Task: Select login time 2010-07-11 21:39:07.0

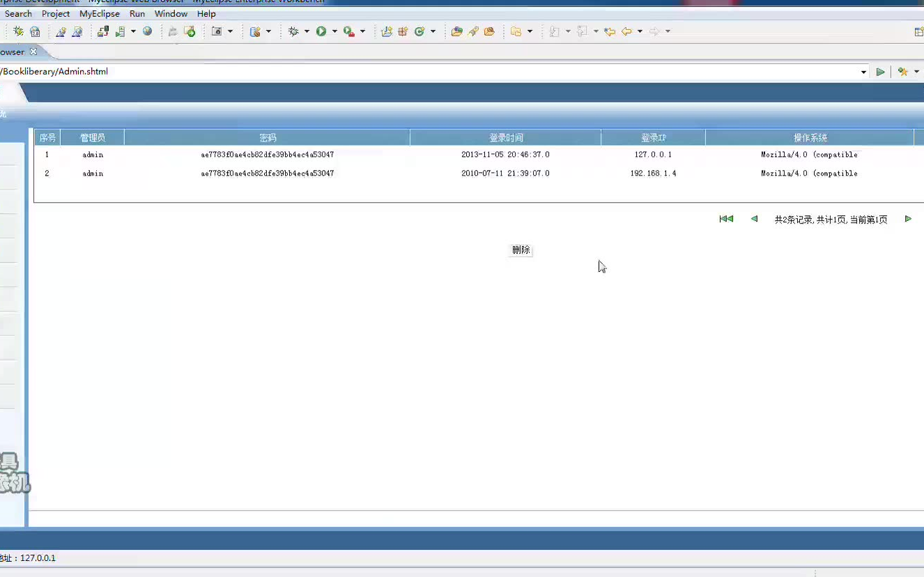Action: pyautogui.click(x=505, y=174)
